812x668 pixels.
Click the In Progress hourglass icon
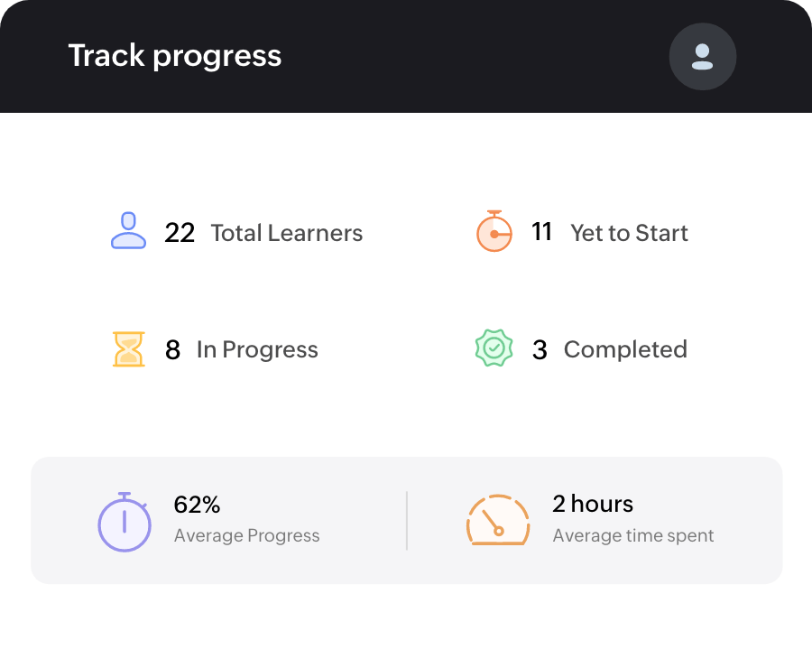click(x=128, y=349)
